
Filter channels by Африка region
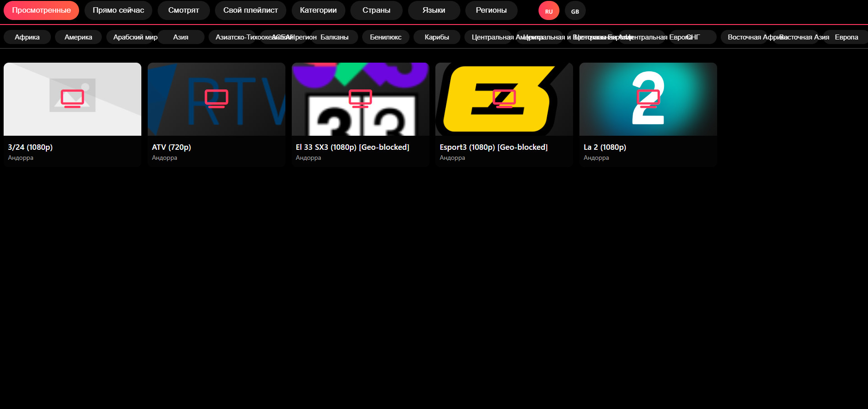pyautogui.click(x=27, y=37)
